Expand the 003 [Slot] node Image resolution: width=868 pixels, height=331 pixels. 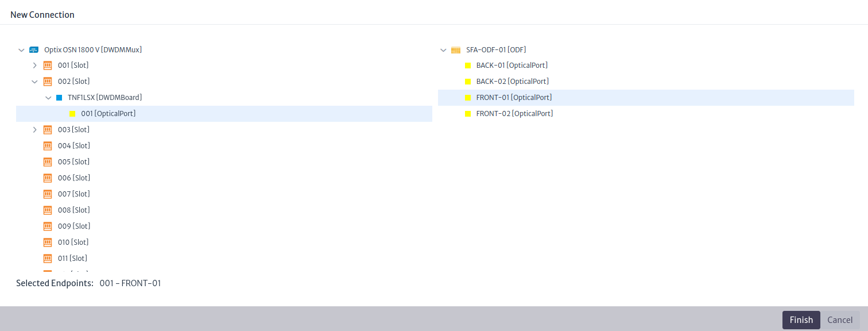coord(35,129)
